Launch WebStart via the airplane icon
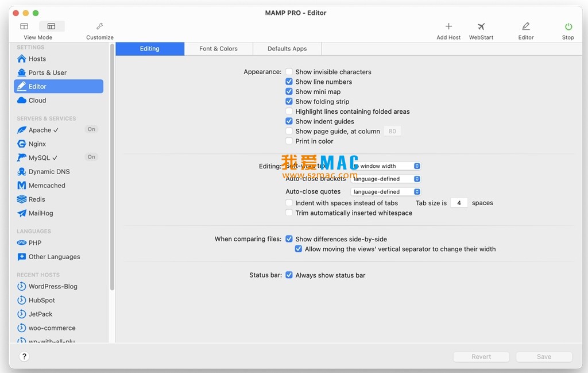Viewport: 588px width, 373px height. 481,26
